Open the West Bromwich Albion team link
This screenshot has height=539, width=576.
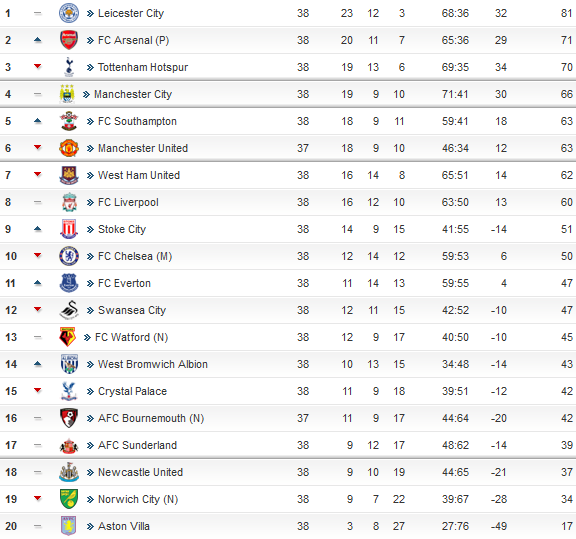[153, 364]
